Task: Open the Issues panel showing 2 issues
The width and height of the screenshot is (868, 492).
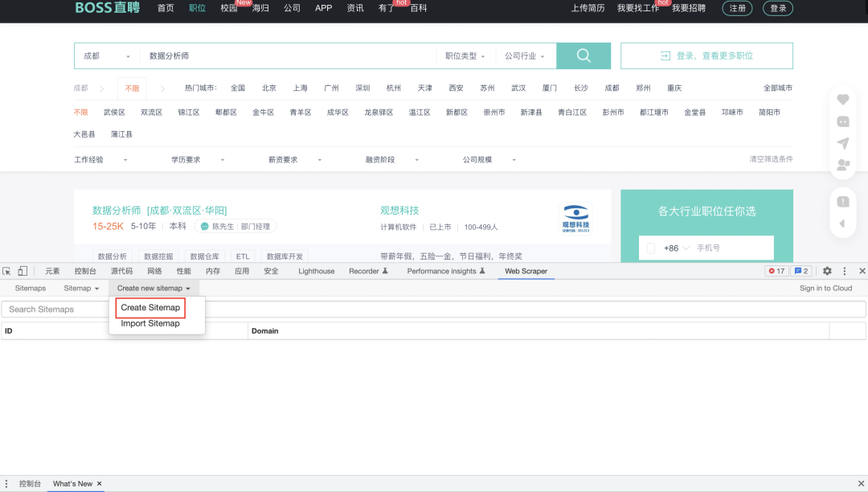Action: pyautogui.click(x=800, y=271)
